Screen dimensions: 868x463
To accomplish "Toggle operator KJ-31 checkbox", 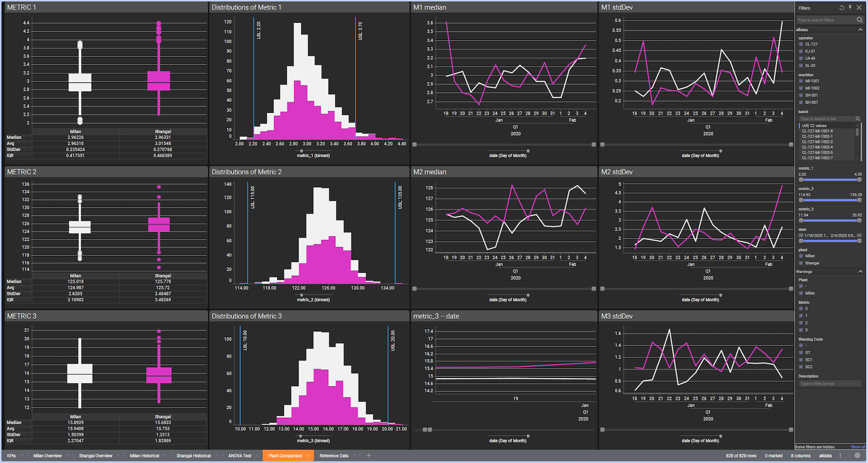I will click(x=801, y=52).
